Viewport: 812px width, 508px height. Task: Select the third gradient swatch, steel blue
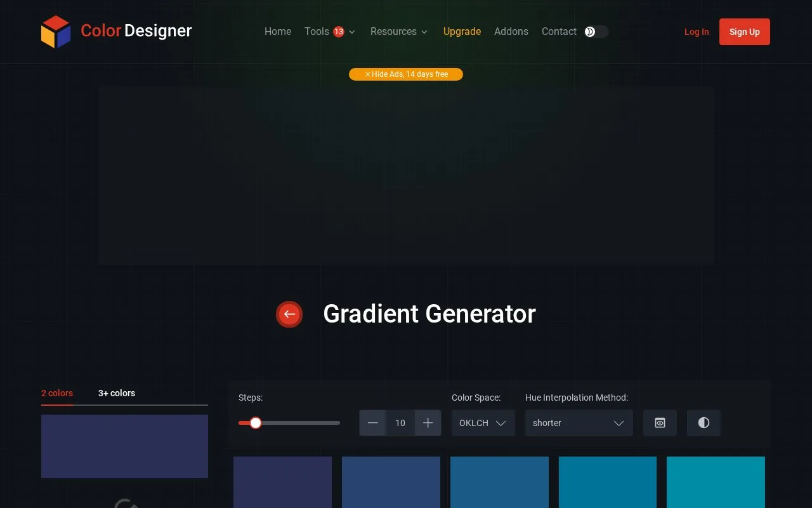pos(499,482)
